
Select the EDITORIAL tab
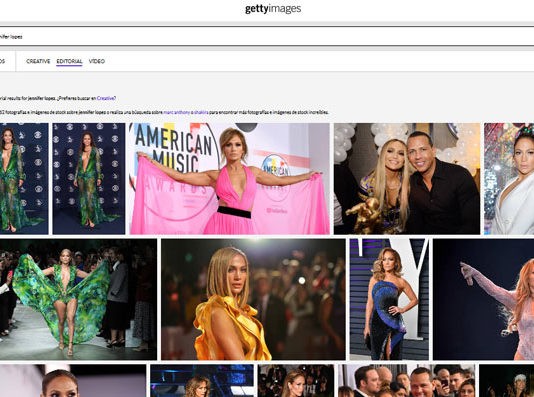(x=69, y=61)
